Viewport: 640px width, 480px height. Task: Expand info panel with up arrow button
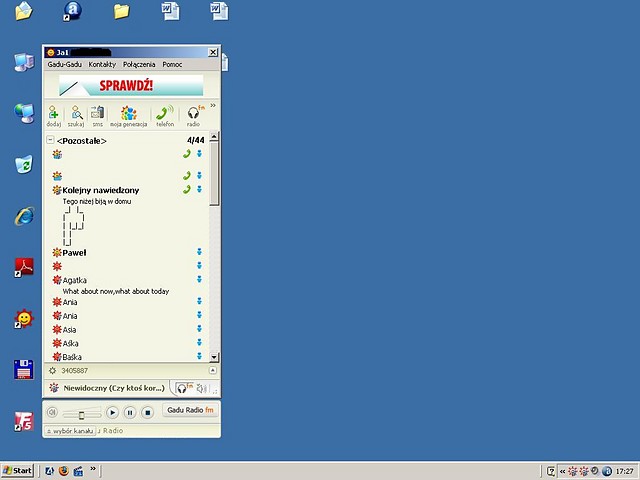click(x=213, y=370)
